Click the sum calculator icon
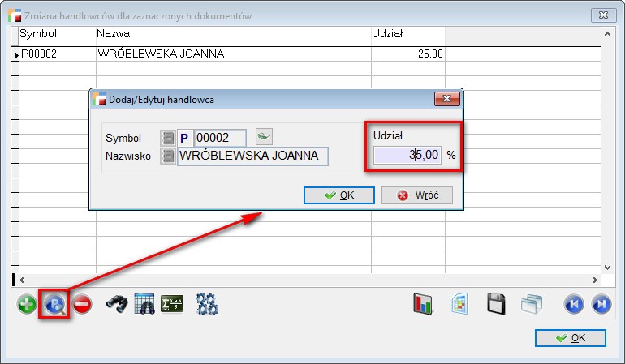The width and height of the screenshot is (625, 364). pyautogui.click(x=172, y=305)
